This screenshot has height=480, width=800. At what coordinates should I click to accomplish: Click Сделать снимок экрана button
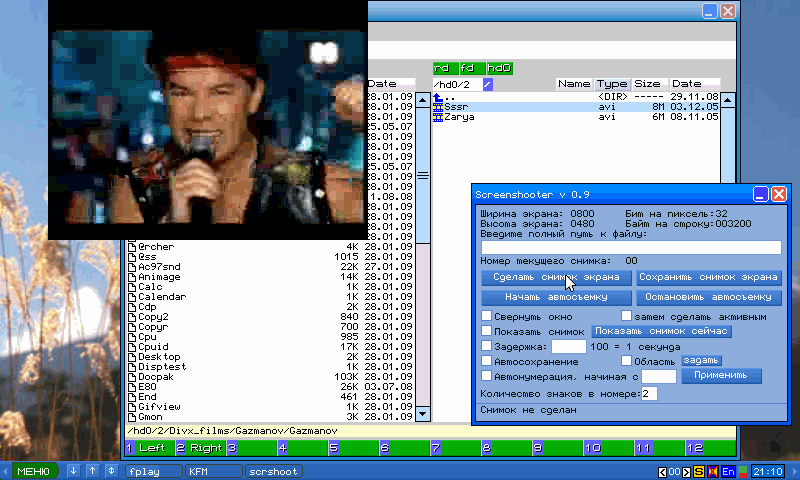555,278
